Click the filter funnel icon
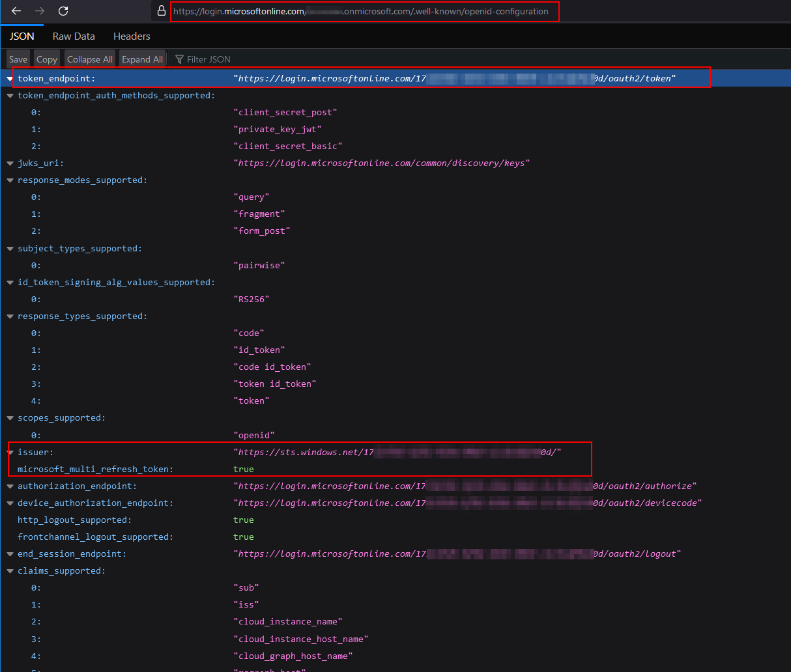The height and width of the screenshot is (672, 791). point(179,59)
